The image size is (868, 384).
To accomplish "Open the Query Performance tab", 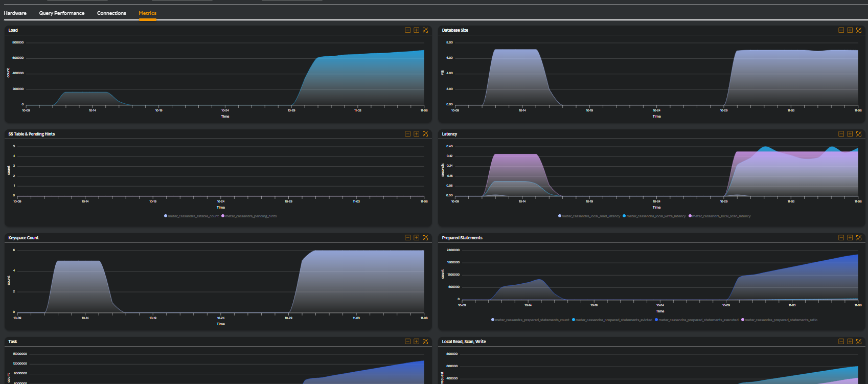I will 62,13.
